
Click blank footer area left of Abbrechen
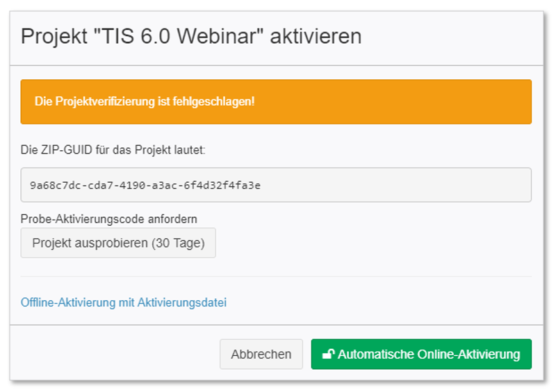[113, 354]
